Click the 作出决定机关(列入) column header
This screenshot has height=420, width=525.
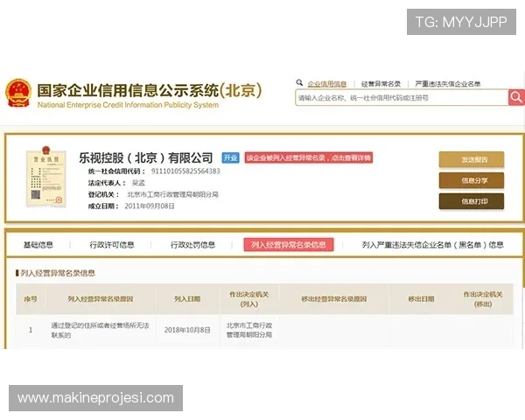(x=249, y=299)
